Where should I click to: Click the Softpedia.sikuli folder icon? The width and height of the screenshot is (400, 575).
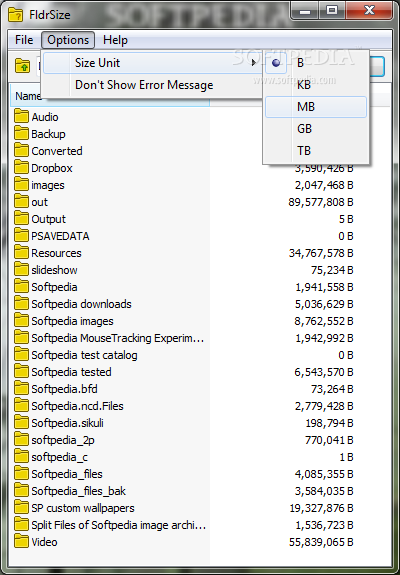pyautogui.click(x=21, y=422)
